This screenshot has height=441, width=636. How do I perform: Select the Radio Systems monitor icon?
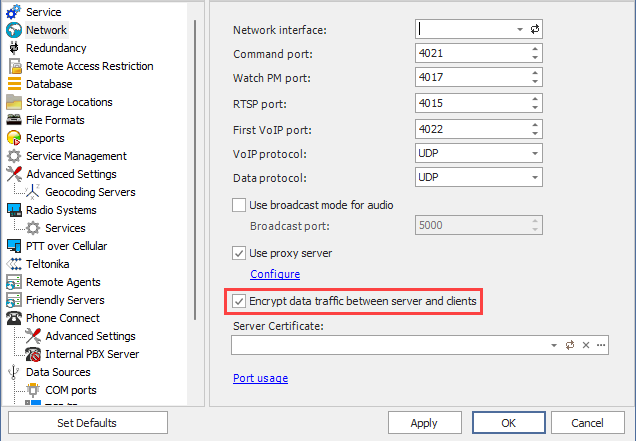[x=14, y=210]
